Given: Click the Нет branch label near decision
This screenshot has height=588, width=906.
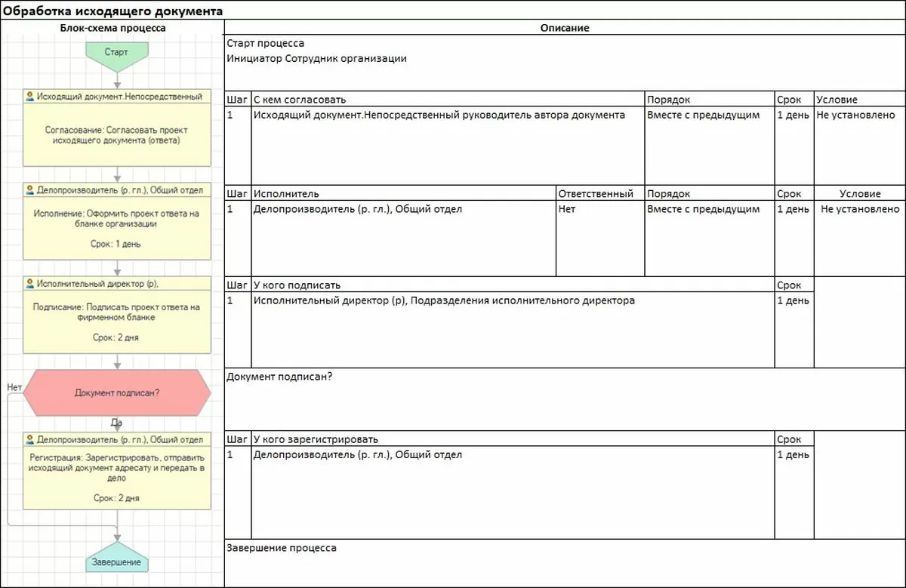Looking at the screenshot, I should tap(14, 387).
